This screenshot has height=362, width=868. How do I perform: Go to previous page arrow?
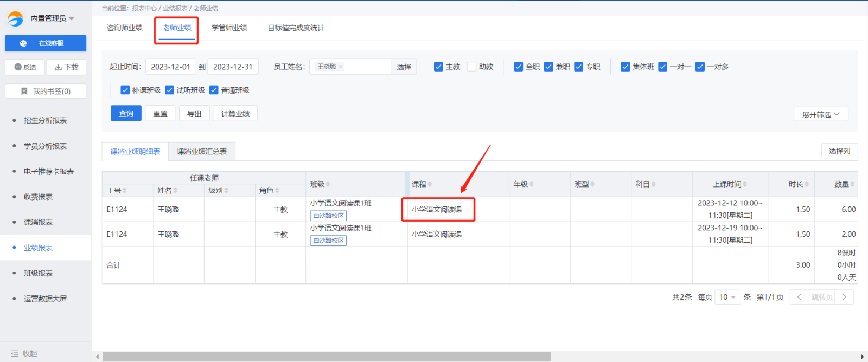point(799,297)
